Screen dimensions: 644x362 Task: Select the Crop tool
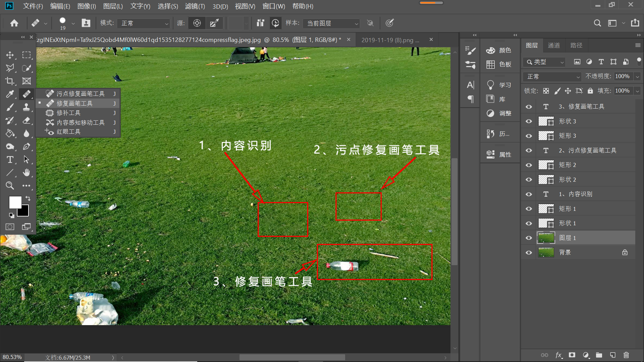click(x=10, y=81)
